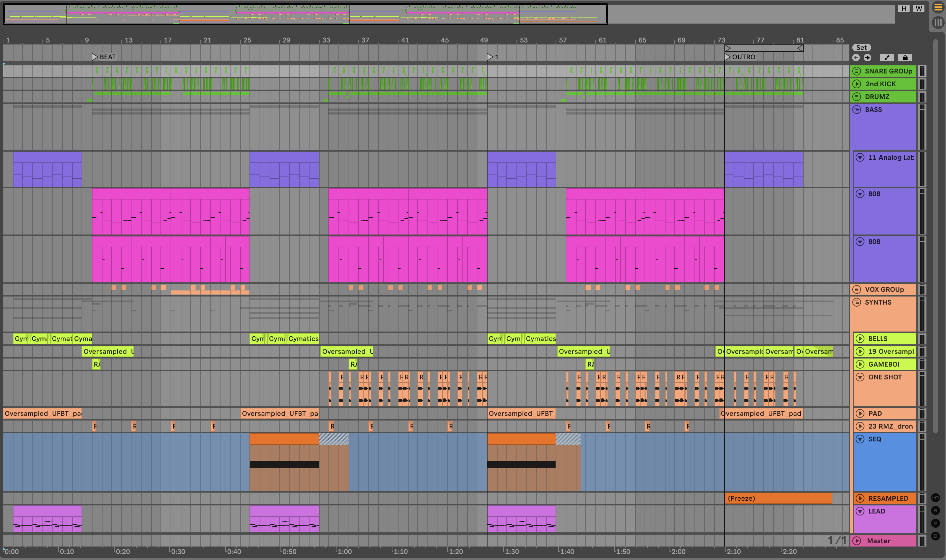Jump to next locator arrow
Screen dimensions: 946x560
867,58
